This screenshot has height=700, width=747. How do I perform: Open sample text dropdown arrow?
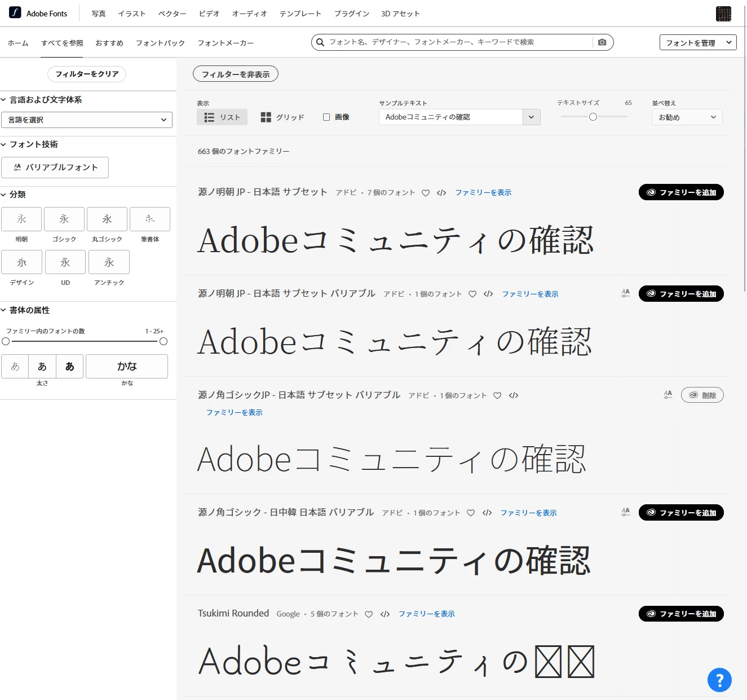[531, 117]
